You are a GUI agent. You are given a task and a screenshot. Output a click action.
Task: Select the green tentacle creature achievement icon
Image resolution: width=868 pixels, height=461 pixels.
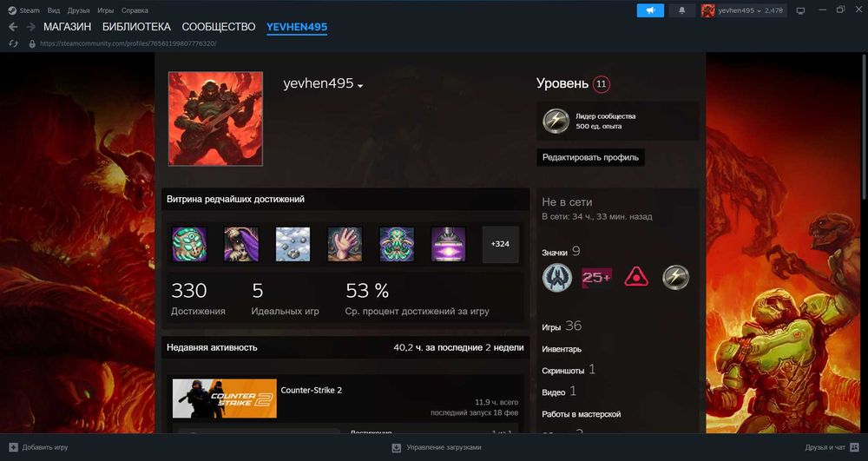397,244
